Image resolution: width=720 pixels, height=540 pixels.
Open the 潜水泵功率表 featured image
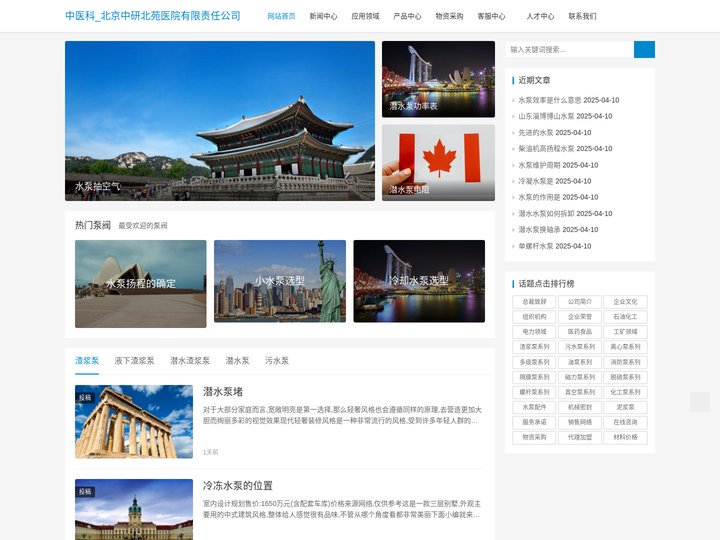tap(439, 79)
